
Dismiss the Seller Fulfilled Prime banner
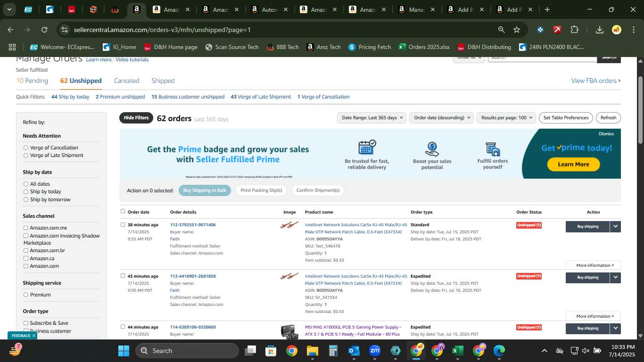tap(606, 133)
